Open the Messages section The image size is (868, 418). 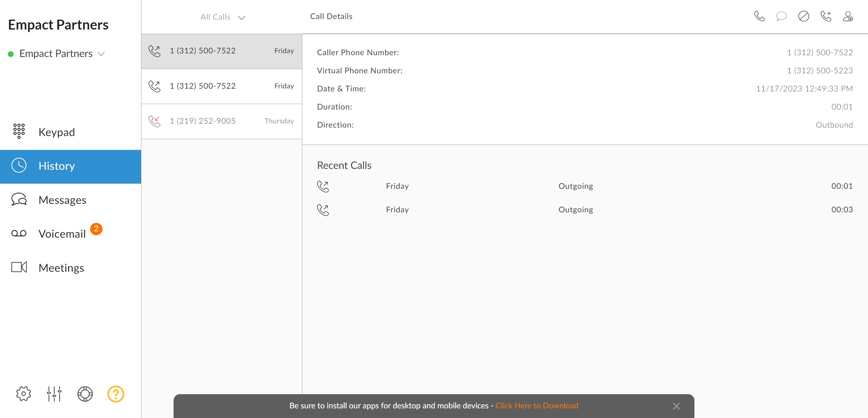pyautogui.click(x=62, y=200)
